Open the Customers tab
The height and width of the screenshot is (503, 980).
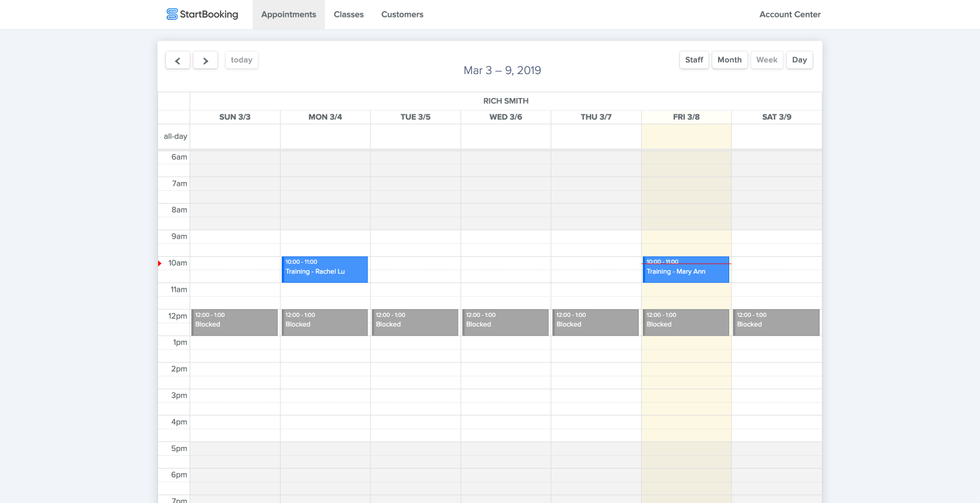402,15
